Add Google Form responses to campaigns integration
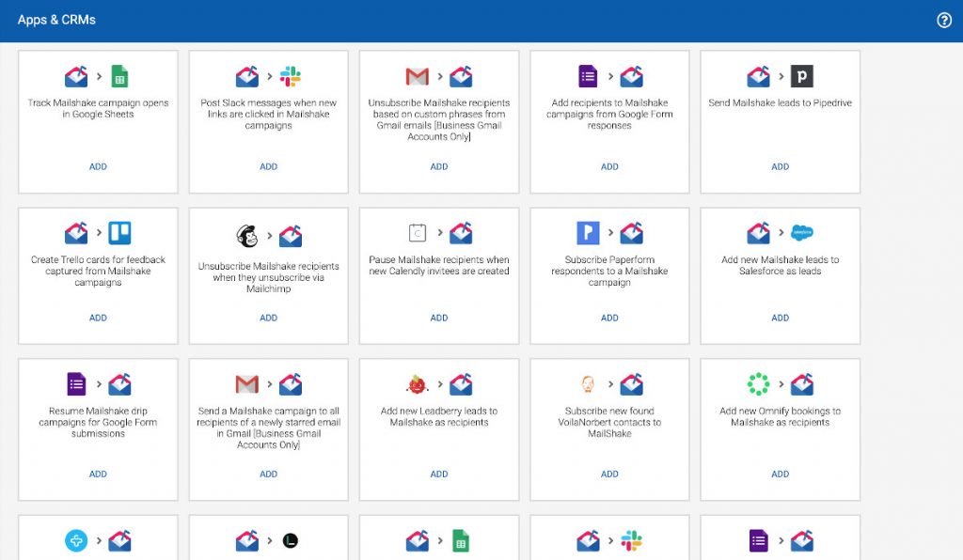963x560 pixels. (x=609, y=167)
